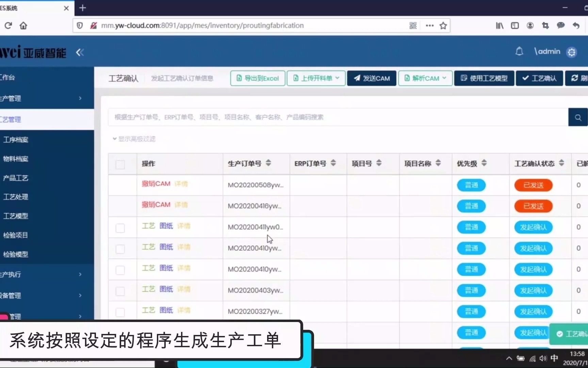
Task: Open 产品工艺 in sidebar
Action: coord(16,178)
